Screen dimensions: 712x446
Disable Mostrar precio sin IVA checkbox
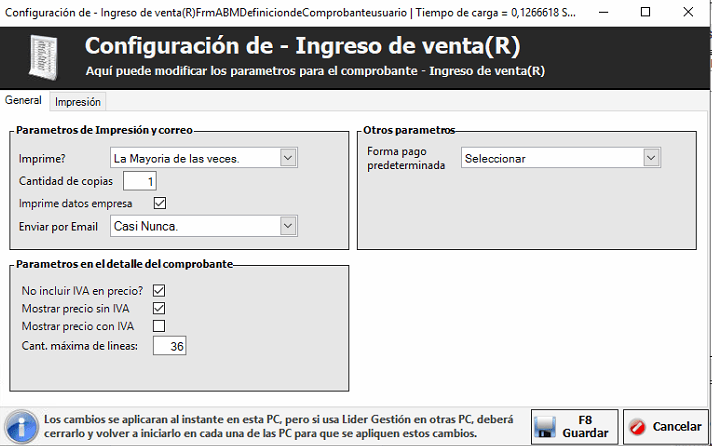[159, 308]
